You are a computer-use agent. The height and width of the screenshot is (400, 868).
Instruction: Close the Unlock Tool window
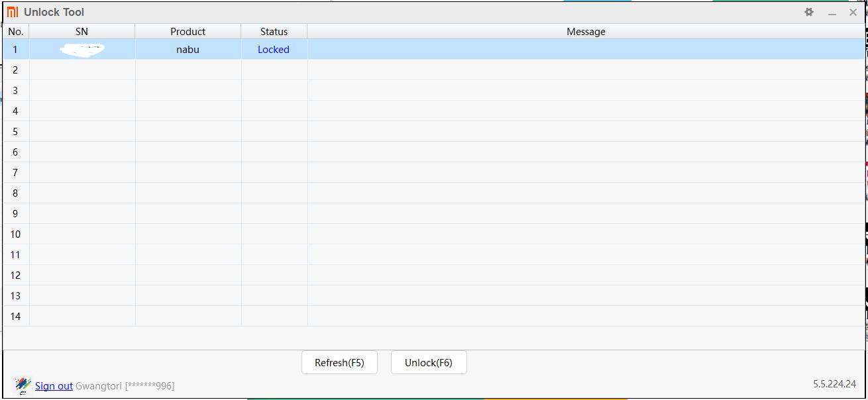click(853, 12)
